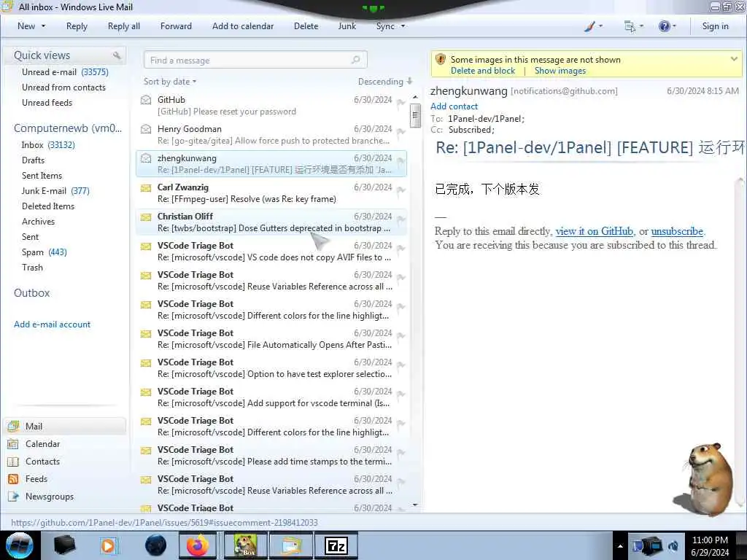
Task: Open the media player taskbar icon
Action: (x=108, y=545)
